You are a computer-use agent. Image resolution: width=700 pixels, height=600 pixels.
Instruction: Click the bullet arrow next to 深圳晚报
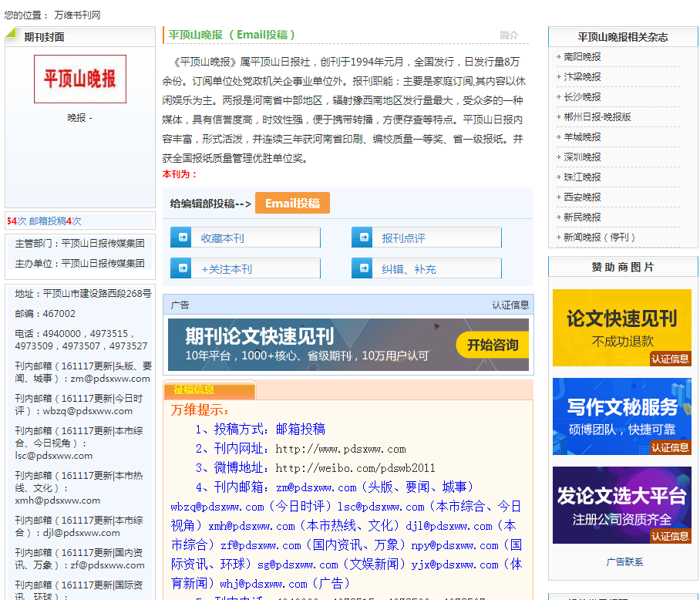click(558, 157)
